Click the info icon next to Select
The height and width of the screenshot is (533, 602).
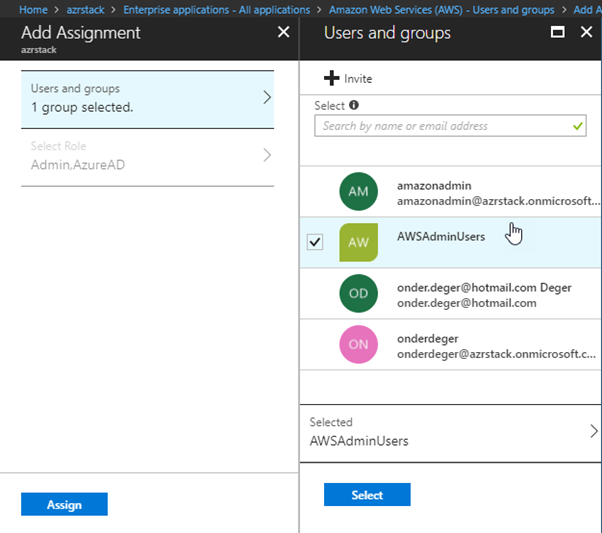pos(354,105)
